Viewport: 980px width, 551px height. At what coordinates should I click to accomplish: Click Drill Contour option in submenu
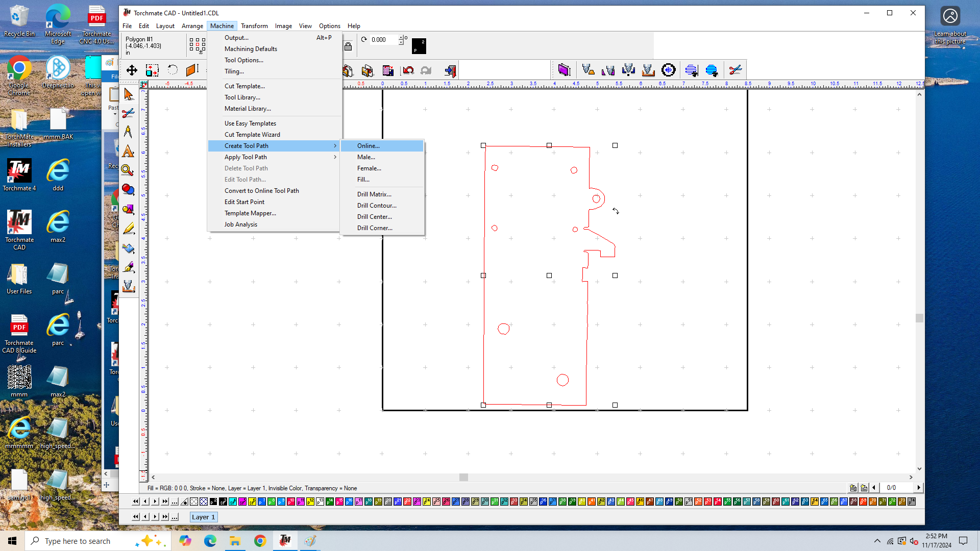[x=376, y=205]
